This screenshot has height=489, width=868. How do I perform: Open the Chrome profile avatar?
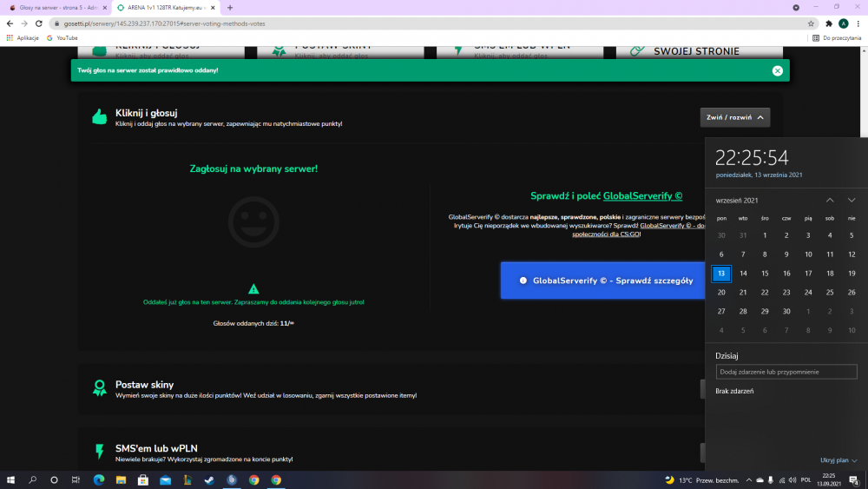click(x=843, y=23)
